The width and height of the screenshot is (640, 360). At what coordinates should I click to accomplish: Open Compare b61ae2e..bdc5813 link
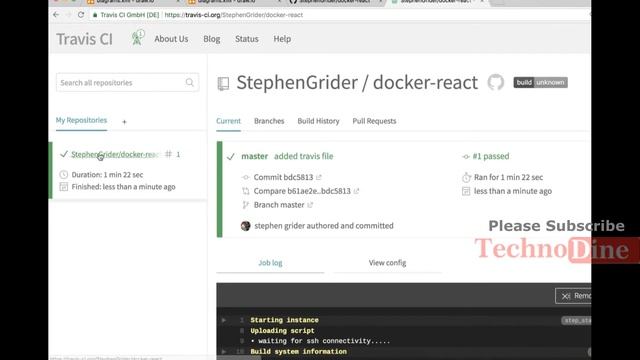point(302,191)
